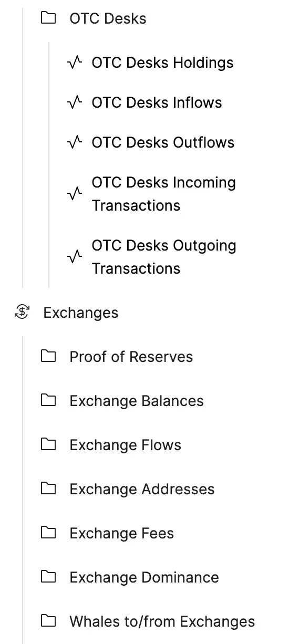Viewport: 288px width, 644px height.
Task: Click the chart icon beside OTC Desks Inflows
Action: click(x=75, y=102)
